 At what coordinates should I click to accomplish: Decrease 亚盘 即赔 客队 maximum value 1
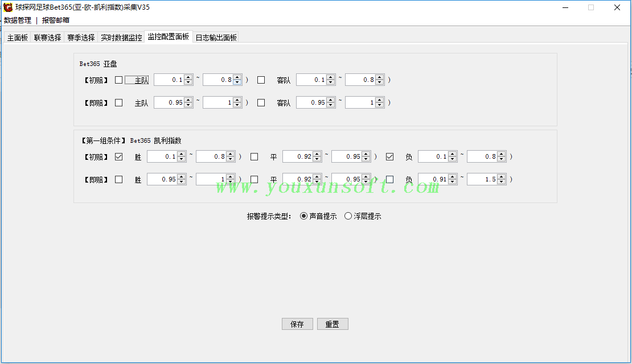[380, 105]
